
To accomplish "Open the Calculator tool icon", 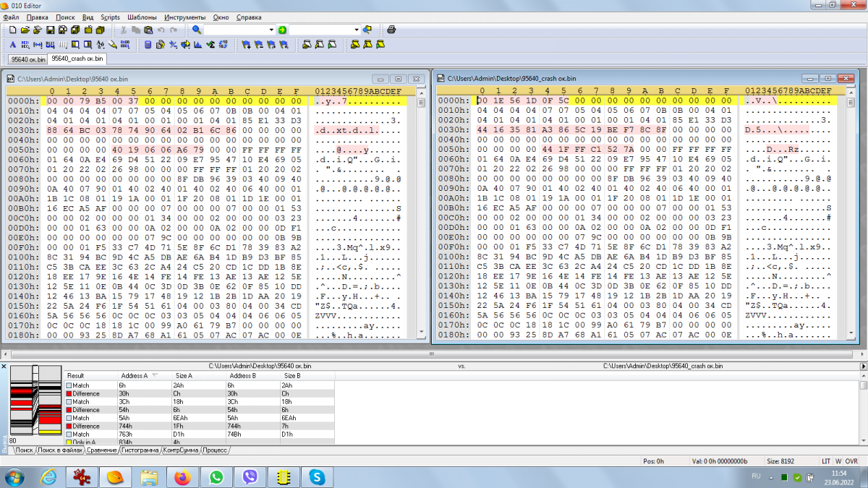I will 148,45.
